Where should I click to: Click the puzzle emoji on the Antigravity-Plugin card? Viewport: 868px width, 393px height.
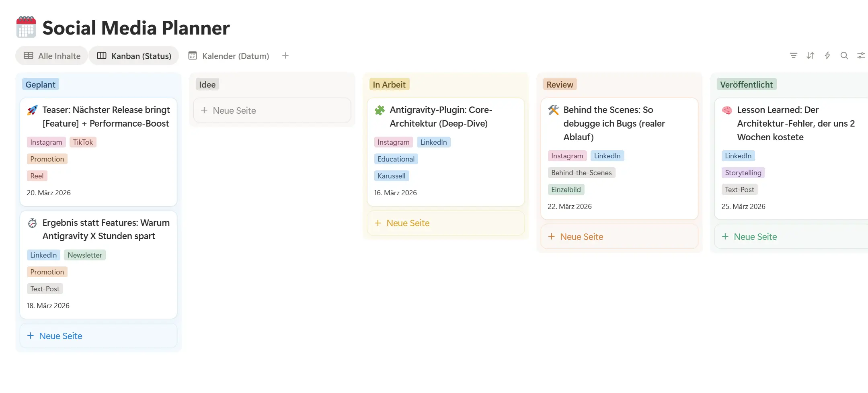[x=380, y=110]
